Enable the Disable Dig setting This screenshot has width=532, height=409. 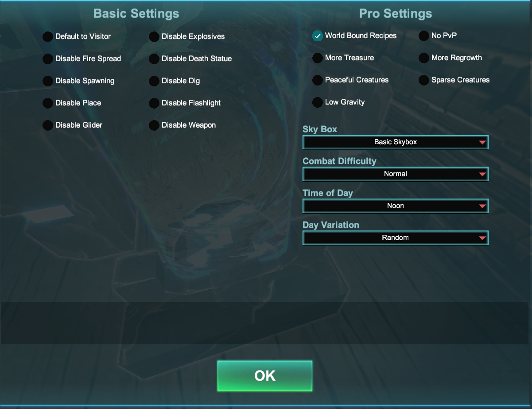click(x=154, y=81)
